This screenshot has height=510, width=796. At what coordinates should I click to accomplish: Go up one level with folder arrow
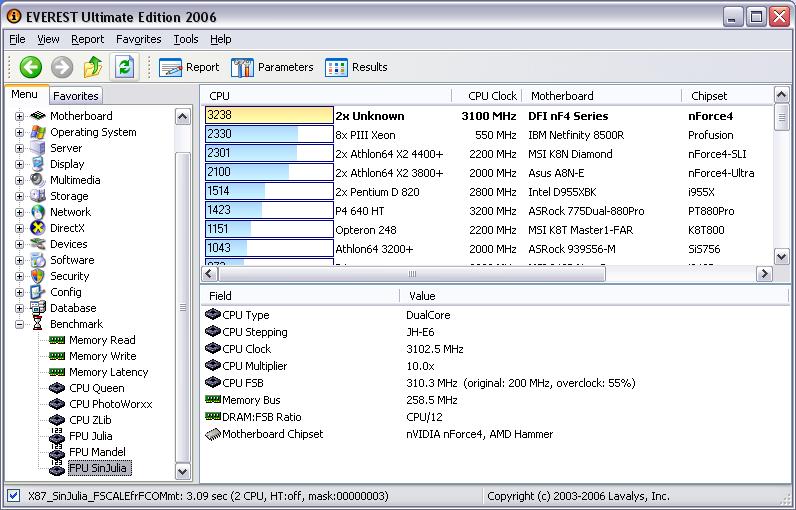pyautogui.click(x=93, y=67)
